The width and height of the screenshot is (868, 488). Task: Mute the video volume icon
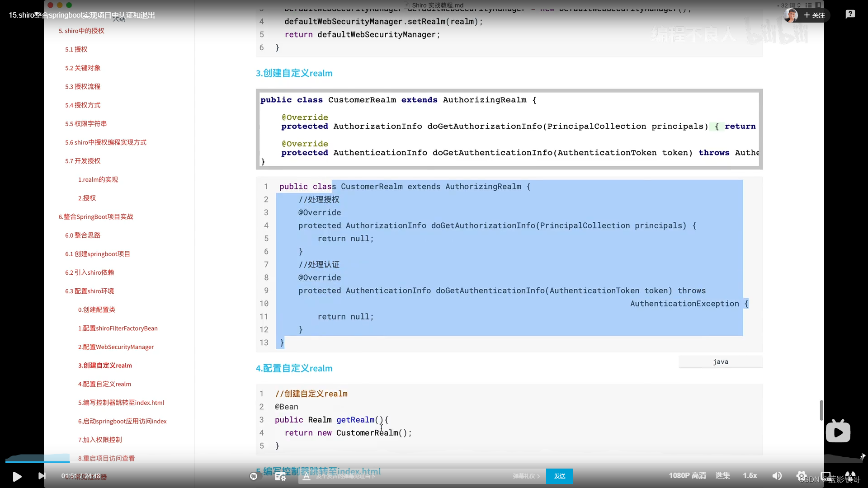777,476
